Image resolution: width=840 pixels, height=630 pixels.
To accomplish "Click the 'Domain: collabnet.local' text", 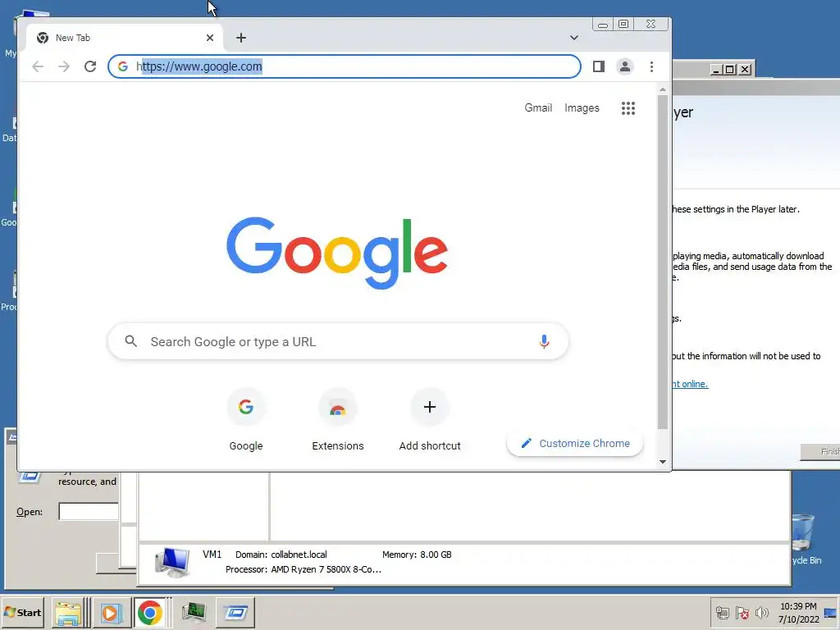I will pos(281,555).
